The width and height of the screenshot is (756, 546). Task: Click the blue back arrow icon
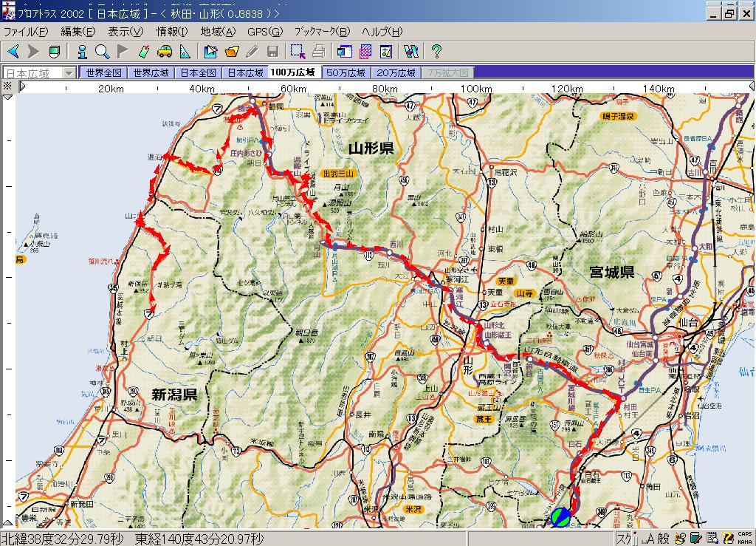tap(13, 51)
